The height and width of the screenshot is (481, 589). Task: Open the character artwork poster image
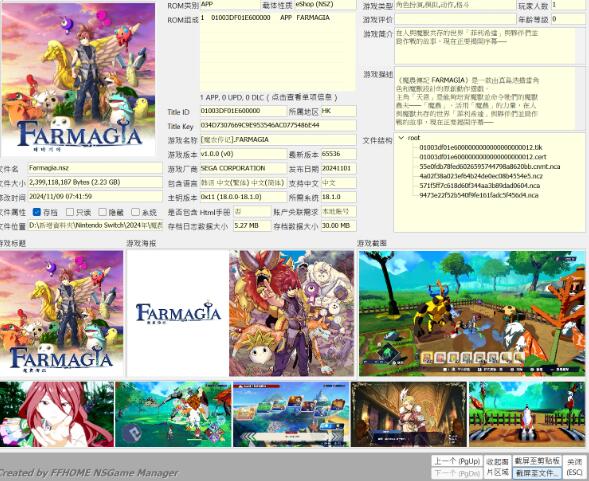pyautogui.click(x=291, y=313)
